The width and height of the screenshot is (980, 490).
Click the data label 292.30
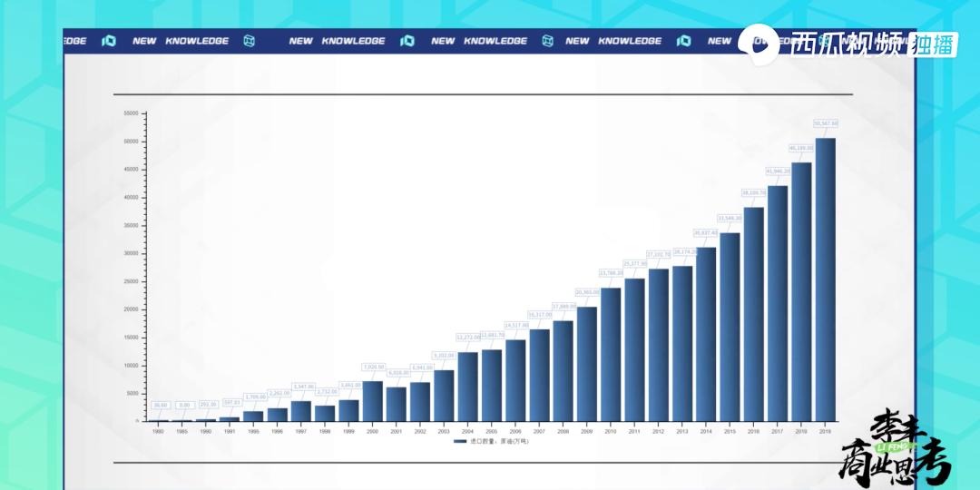pyautogui.click(x=208, y=405)
